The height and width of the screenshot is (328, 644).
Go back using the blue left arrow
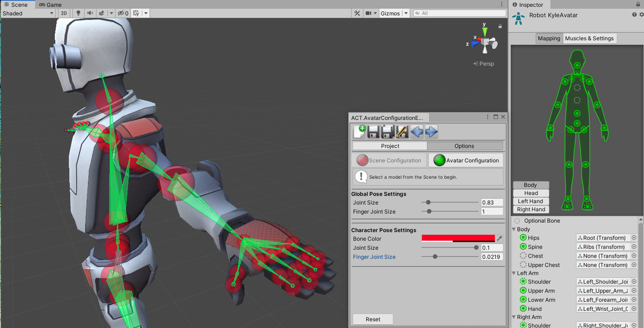click(416, 131)
